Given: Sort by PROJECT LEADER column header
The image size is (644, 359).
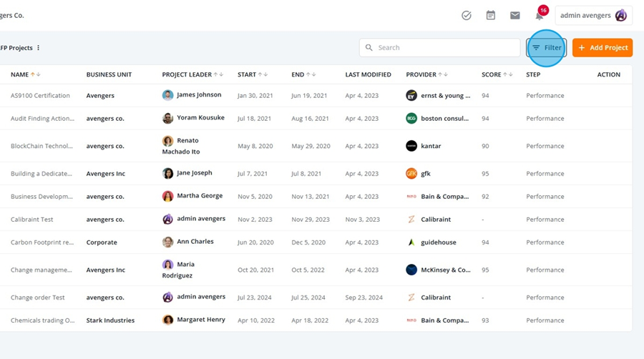Looking at the screenshot, I should (192, 74).
